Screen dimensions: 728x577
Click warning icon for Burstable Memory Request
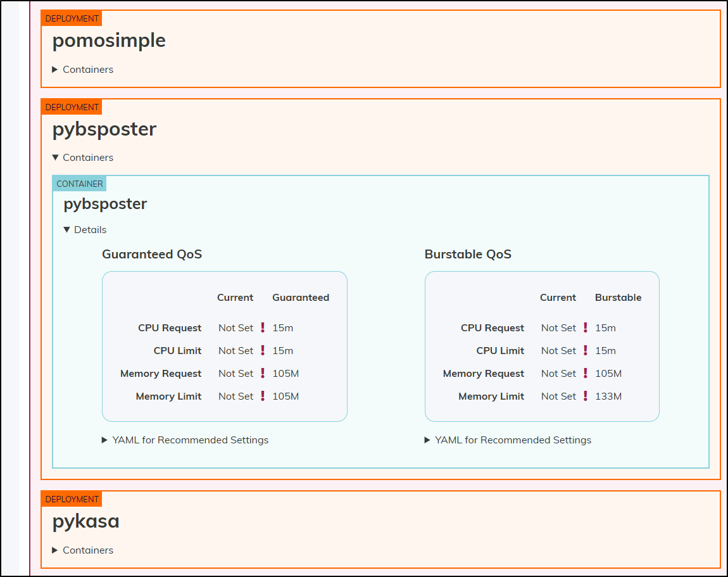pyautogui.click(x=586, y=374)
